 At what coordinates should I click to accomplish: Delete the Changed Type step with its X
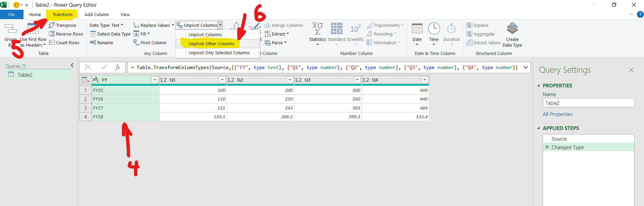point(547,147)
